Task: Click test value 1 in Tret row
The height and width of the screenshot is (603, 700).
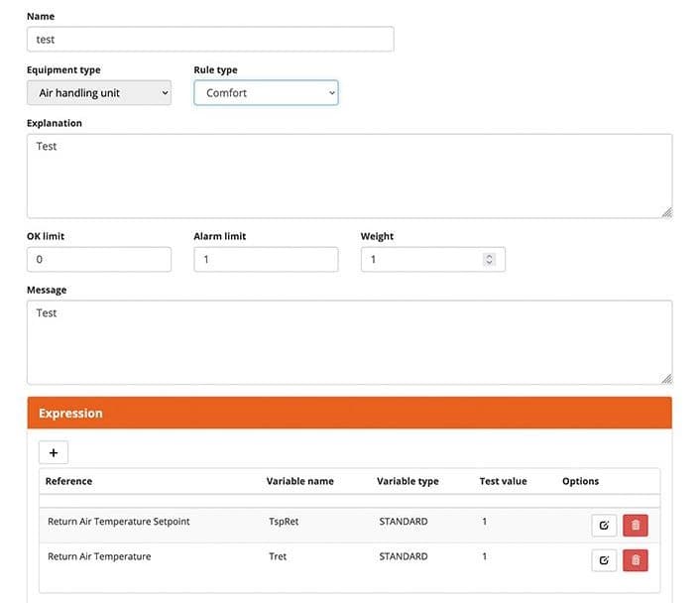Action: [x=485, y=556]
